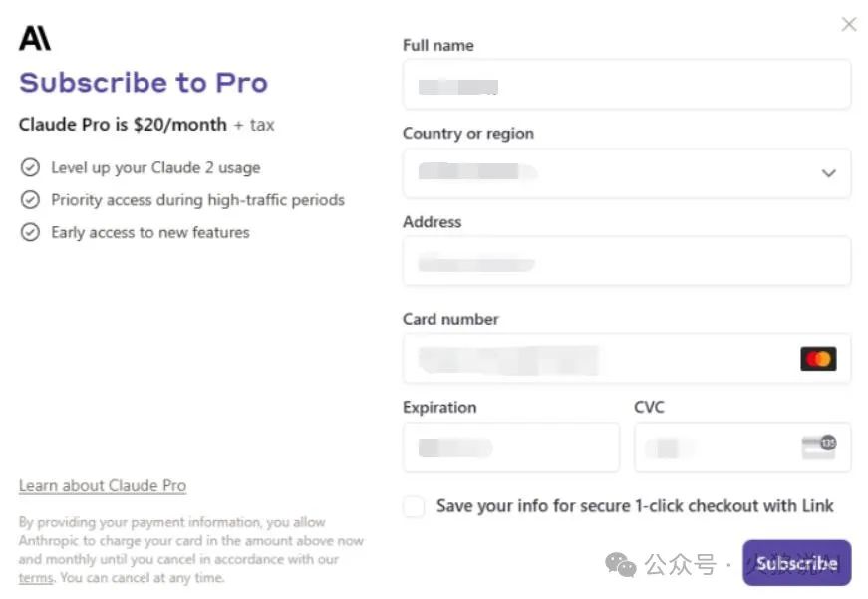Open Learn about Claude Pro link
This screenshot has width=868, height=599.
click(x=103, y=485)
